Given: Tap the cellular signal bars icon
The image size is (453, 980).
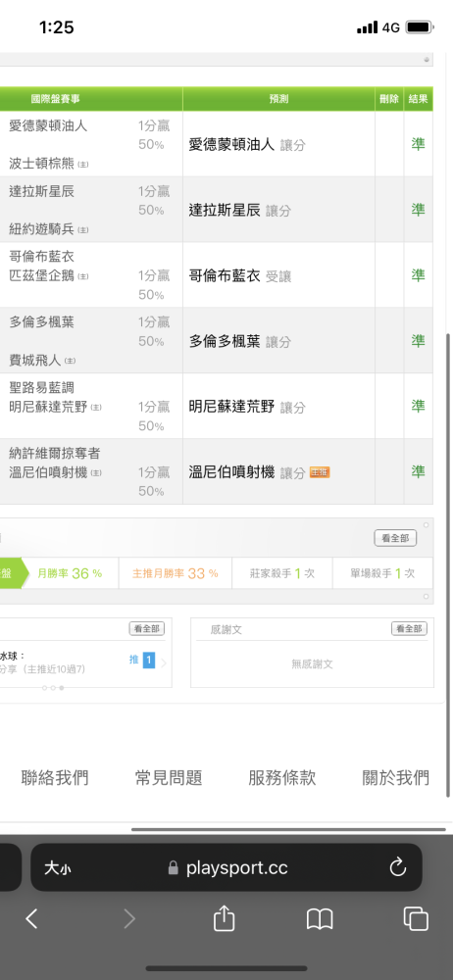Looking at the screenshot, I should [368, 26].
